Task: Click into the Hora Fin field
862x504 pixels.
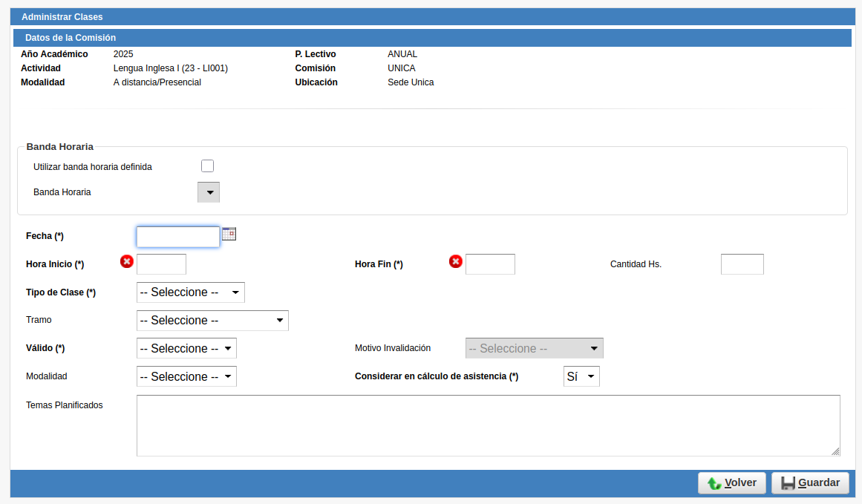Action: coord(490,264)
